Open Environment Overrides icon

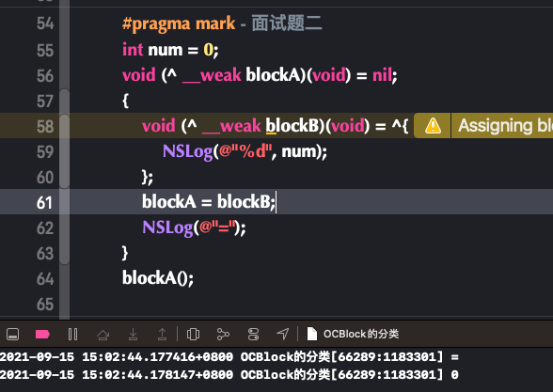point(253,334)
